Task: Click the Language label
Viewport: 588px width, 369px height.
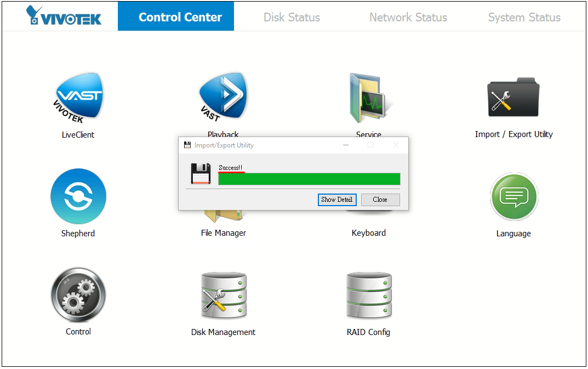Action: (x=513, y=234)
